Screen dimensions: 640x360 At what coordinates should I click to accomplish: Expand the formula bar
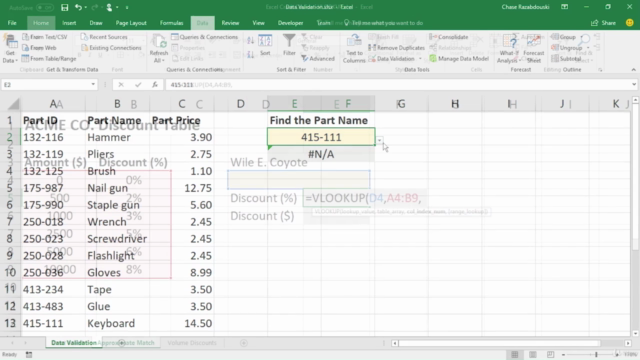(634, 84)
